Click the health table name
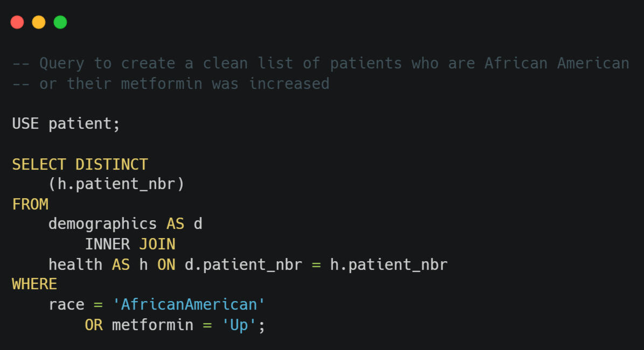The image size is (644, 350). [75, 264]
